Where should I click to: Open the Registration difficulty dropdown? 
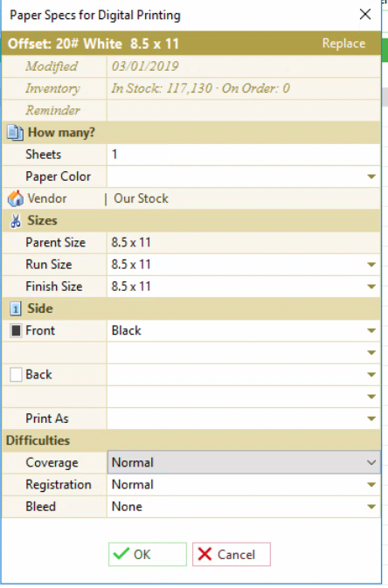pyautogui.click(x=244, y=485)
